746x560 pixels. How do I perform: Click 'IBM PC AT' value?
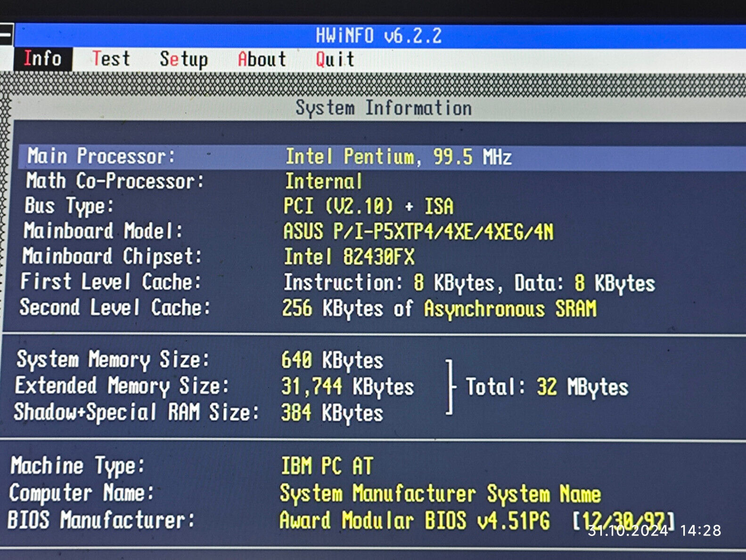327,466
